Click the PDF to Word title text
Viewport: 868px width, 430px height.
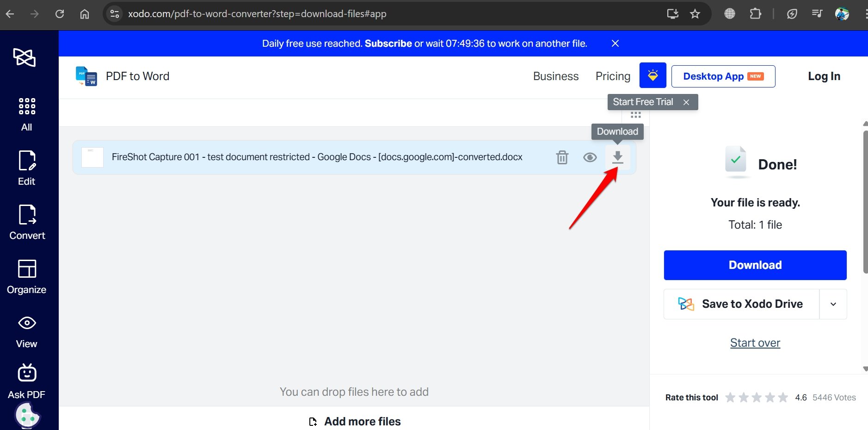(137, 76)
